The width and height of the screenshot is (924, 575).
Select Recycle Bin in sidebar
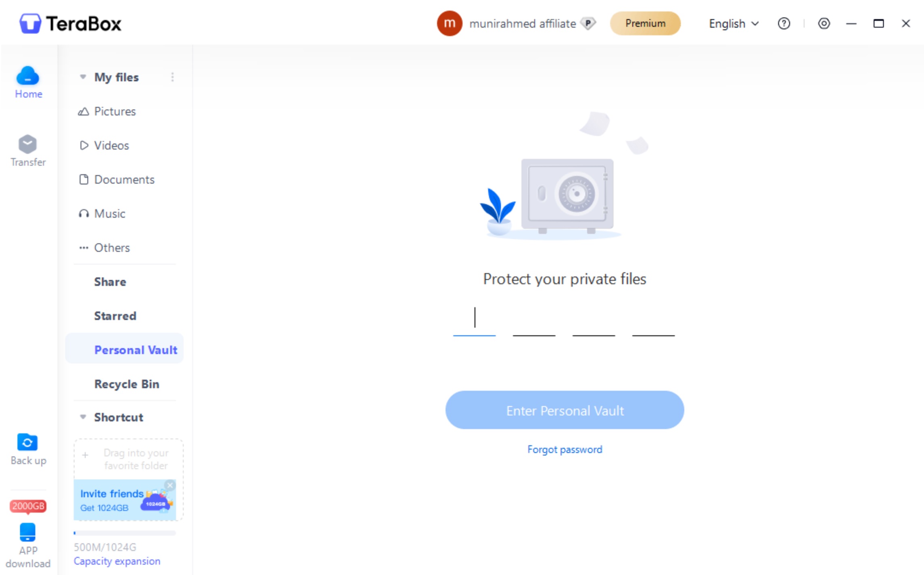[x=126, y=384]
